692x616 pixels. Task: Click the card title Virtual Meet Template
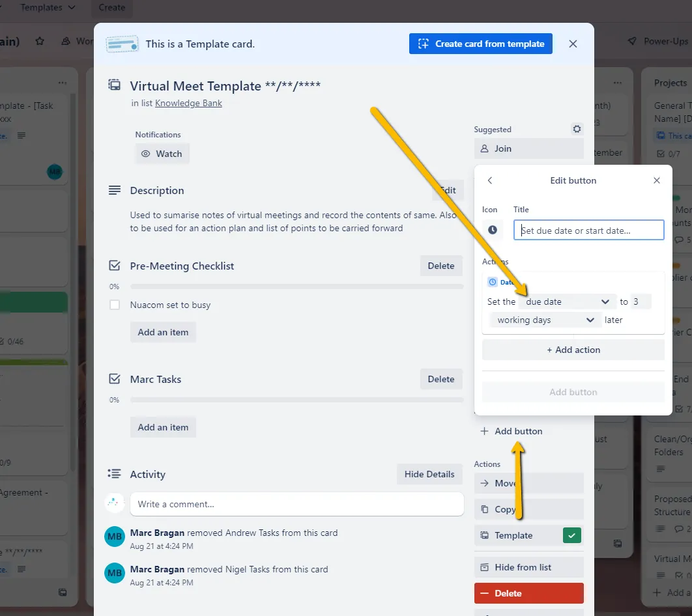coord(225,86)
